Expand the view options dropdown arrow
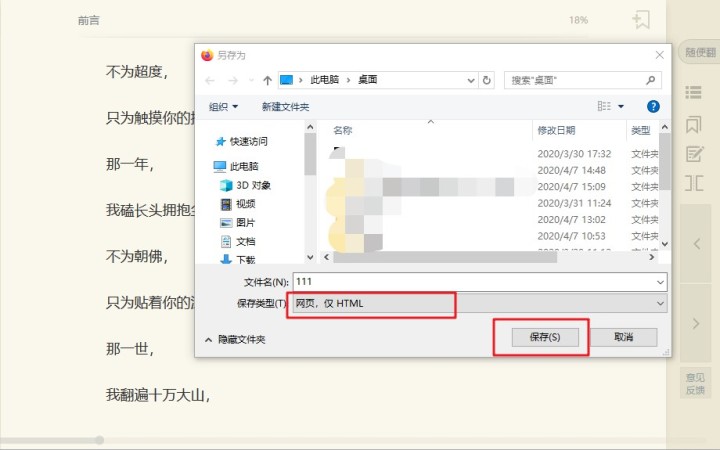720x450 pixels. [x=621, y=107]
